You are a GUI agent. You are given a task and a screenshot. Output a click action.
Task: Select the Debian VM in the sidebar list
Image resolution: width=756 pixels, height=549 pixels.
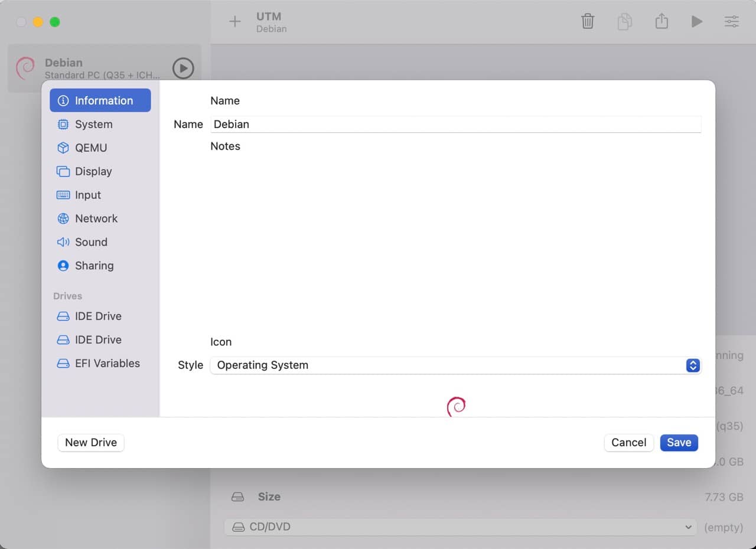[105, 68]
